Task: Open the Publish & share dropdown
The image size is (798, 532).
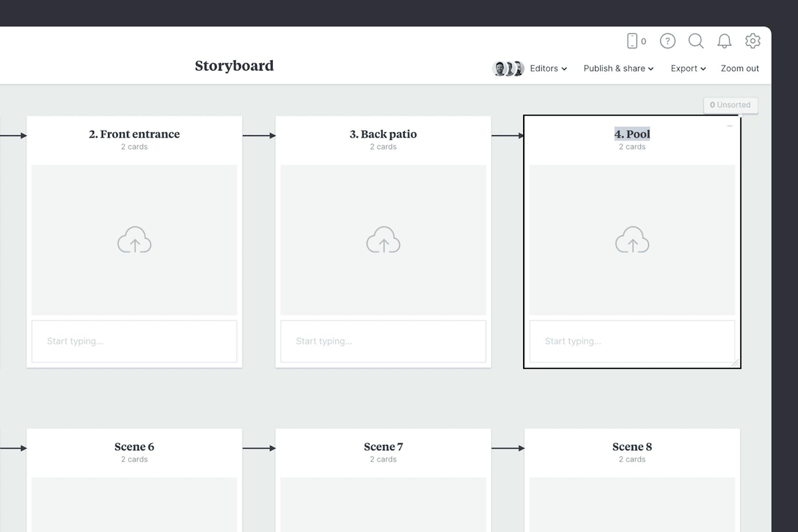Action: coord(618,68)
